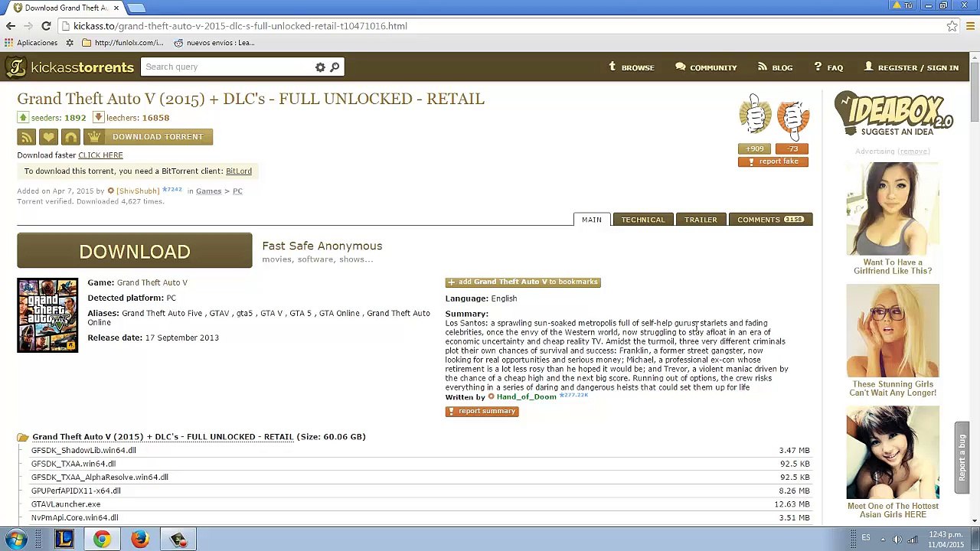This screenshot has width=980, height=551.
Task: Click into the Search query field
Action: (x=227, y=67)
